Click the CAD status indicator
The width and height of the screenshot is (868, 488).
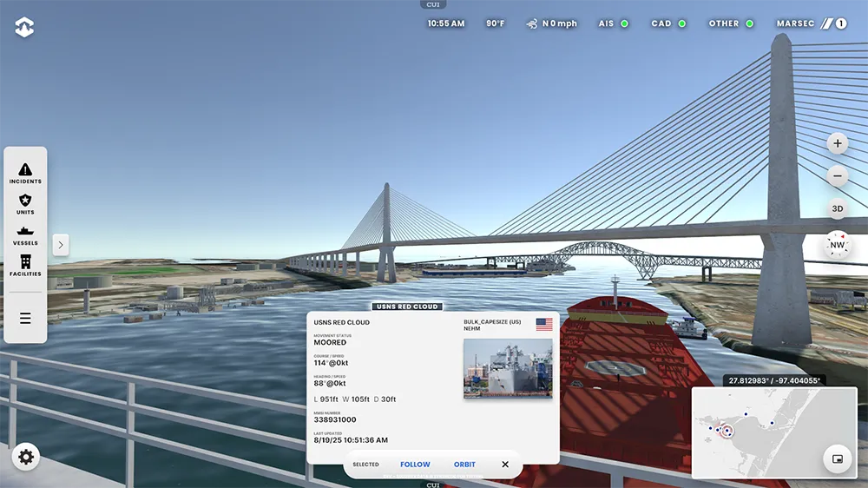click(x=668, y=23)
